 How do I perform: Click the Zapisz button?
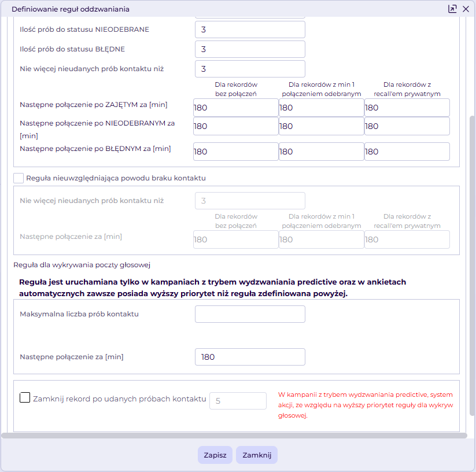pos(215,455)
